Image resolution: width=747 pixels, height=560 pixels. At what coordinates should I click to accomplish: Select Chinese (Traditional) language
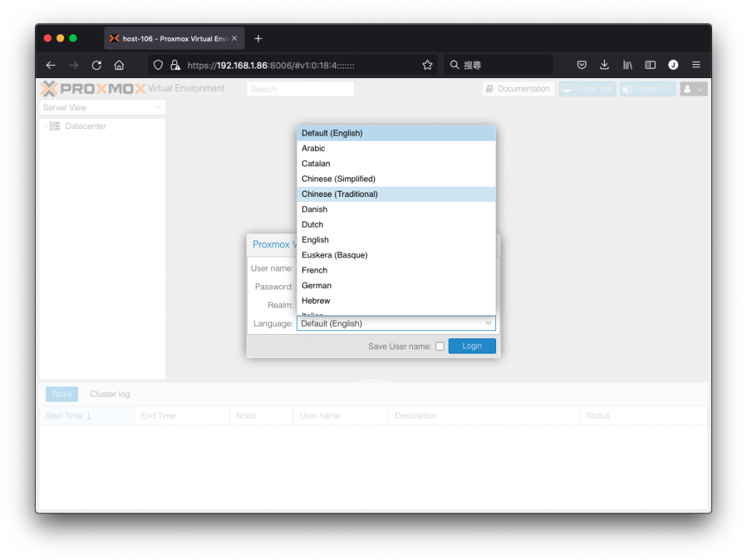point(396,194)
